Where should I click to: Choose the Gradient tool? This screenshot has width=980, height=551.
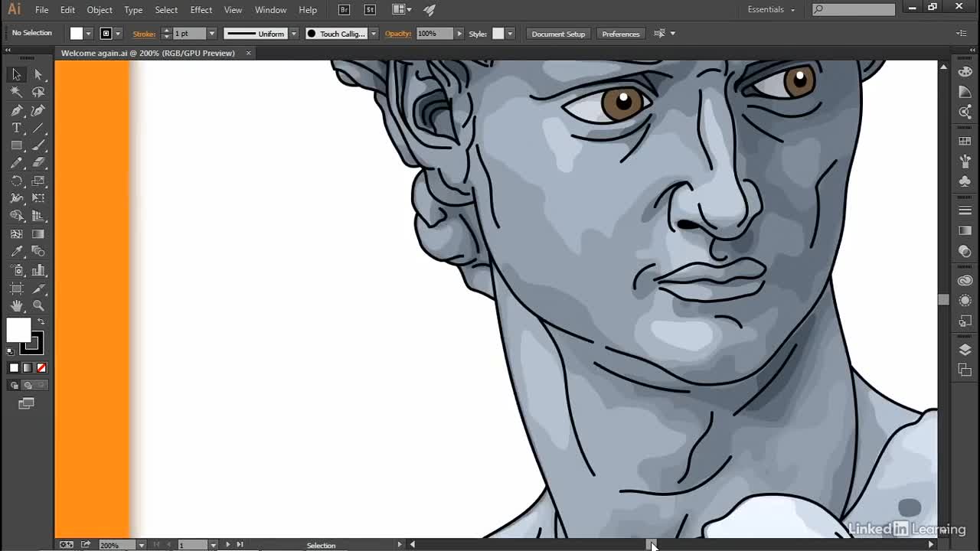38,234
